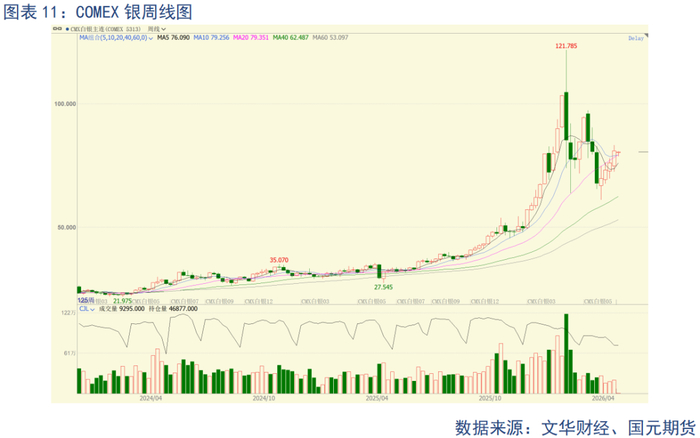This screenshot has height=438, width=700.
Task: Click the 121.785 high price label
Action: pos(566,46)
